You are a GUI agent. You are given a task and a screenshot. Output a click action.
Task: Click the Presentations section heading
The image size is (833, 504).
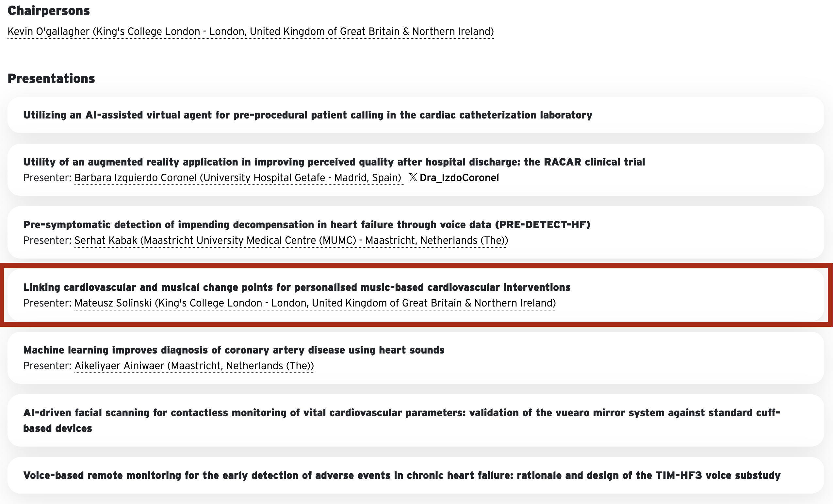[x=51, y=78]
